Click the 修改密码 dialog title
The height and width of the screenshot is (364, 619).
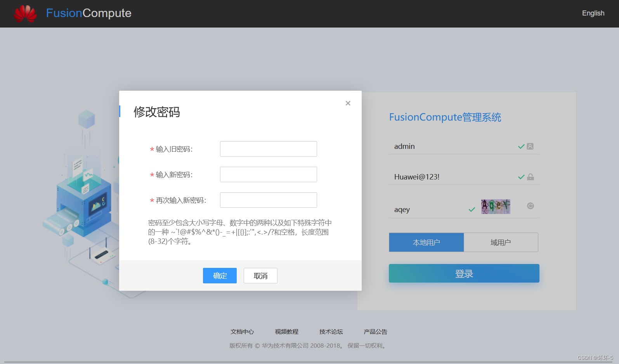point(157,112)
